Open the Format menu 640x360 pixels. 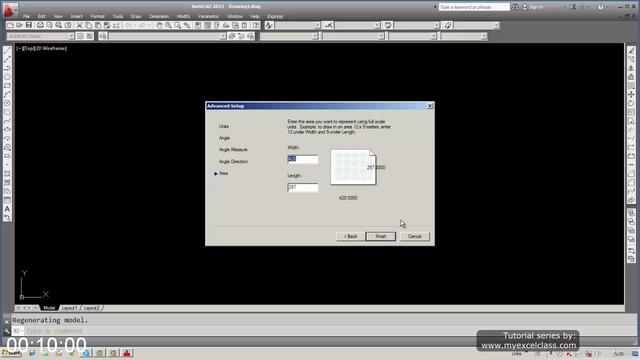point(98,16)
